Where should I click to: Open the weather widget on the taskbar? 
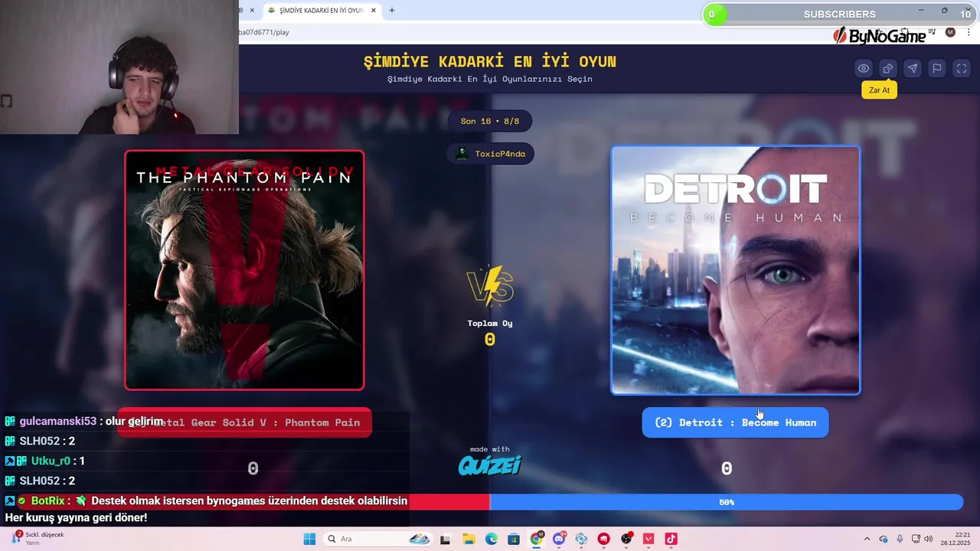[x=38, y=538]
